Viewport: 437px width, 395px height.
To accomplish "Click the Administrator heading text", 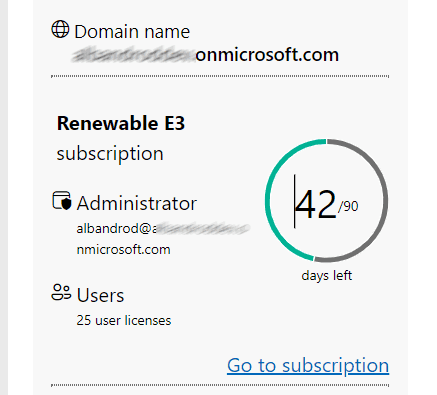I will pos(137,203).
